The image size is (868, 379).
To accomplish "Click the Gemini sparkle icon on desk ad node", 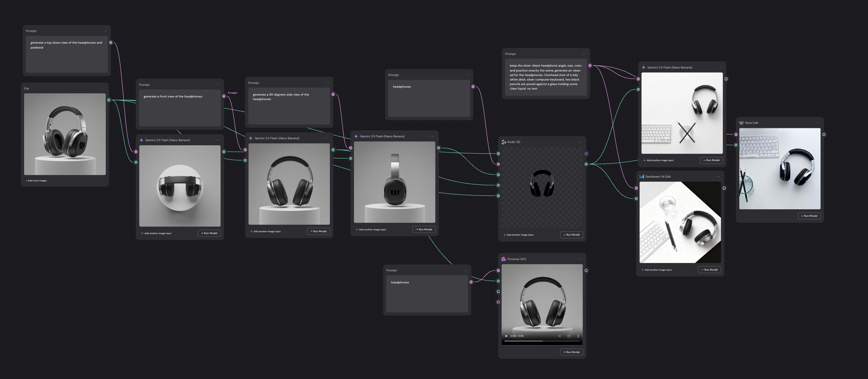I will (x=644, y=67).
